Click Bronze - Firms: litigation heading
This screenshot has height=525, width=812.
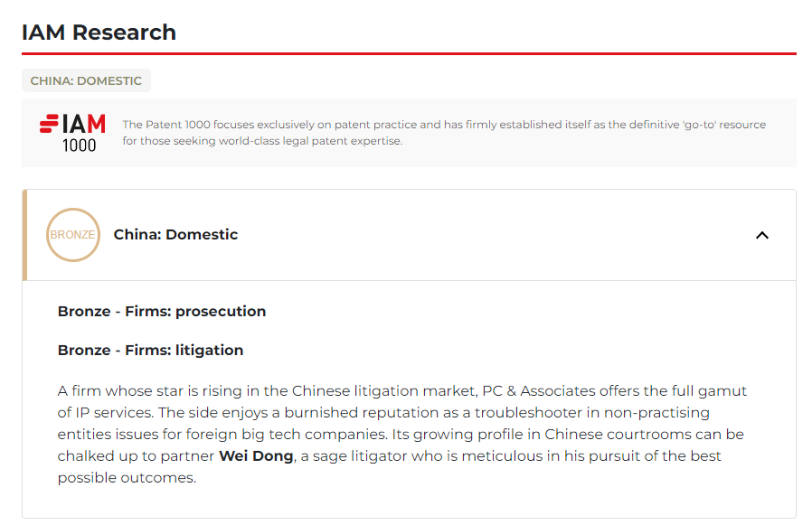coord(150,350)
